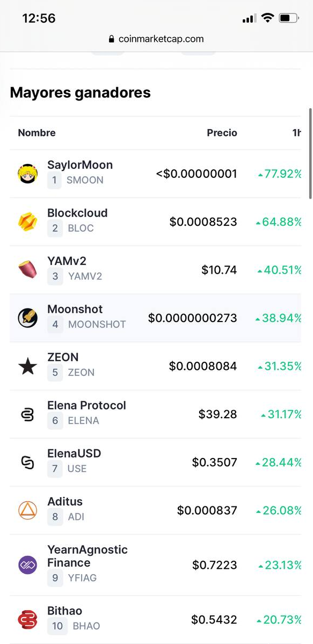Tap the YearnAgnostic Finance purple logo
Screen dimensions: 313x644
27,565
